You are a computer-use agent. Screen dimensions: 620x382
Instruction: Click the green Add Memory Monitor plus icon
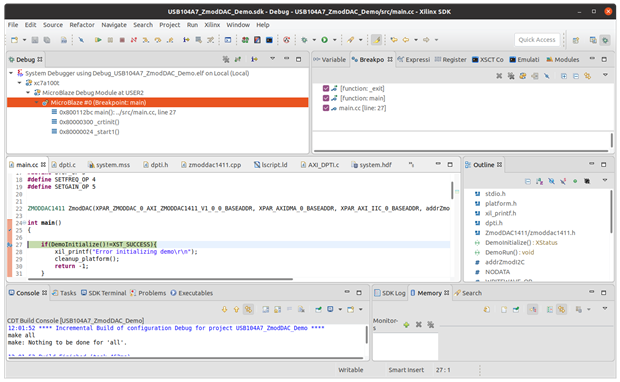pyautogui.click(x=406, y=325)
